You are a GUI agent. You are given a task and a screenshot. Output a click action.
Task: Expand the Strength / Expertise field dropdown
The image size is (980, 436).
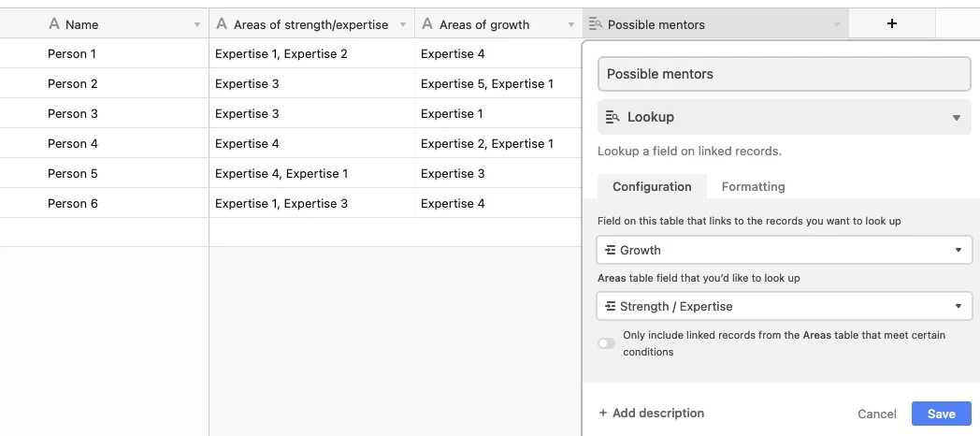(958, 306)
